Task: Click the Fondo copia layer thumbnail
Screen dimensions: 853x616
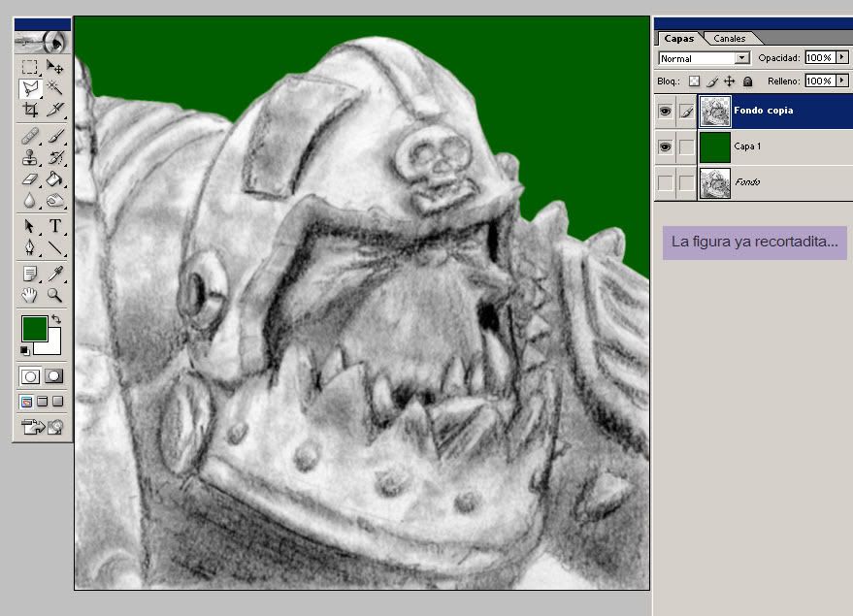Action: click(x=714, y=111)
